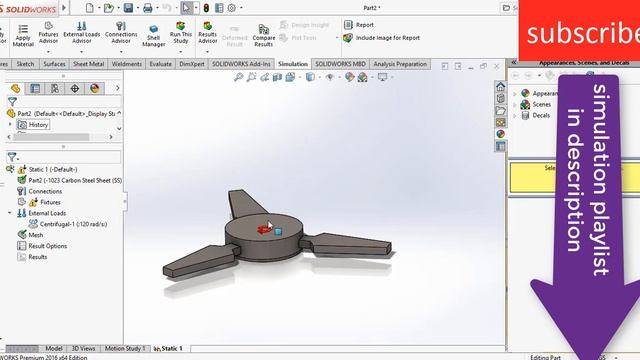Collapse the External Loads folder
Image resolution: width=640 pixels, height=360 pixels.
pos(9,213)
